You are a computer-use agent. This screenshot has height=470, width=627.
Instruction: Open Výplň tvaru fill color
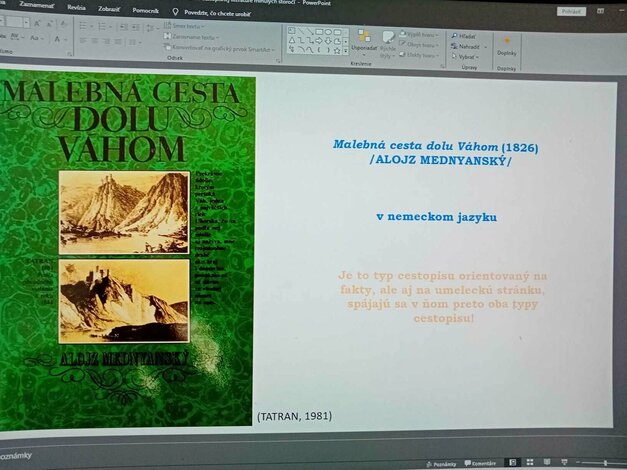click(419, 35)
